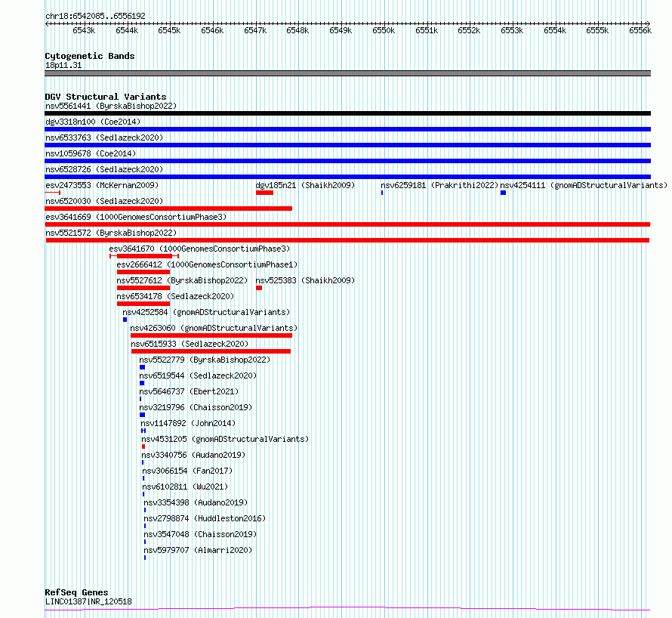Click LINC01387|NR_120518 gene label
Screen dimensions: 672x618
88,601
